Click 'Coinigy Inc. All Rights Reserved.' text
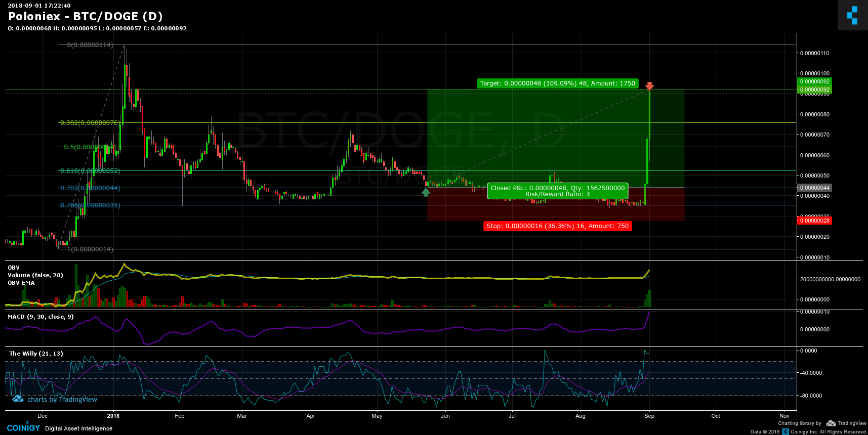868x435 pixels. (829, 432)
